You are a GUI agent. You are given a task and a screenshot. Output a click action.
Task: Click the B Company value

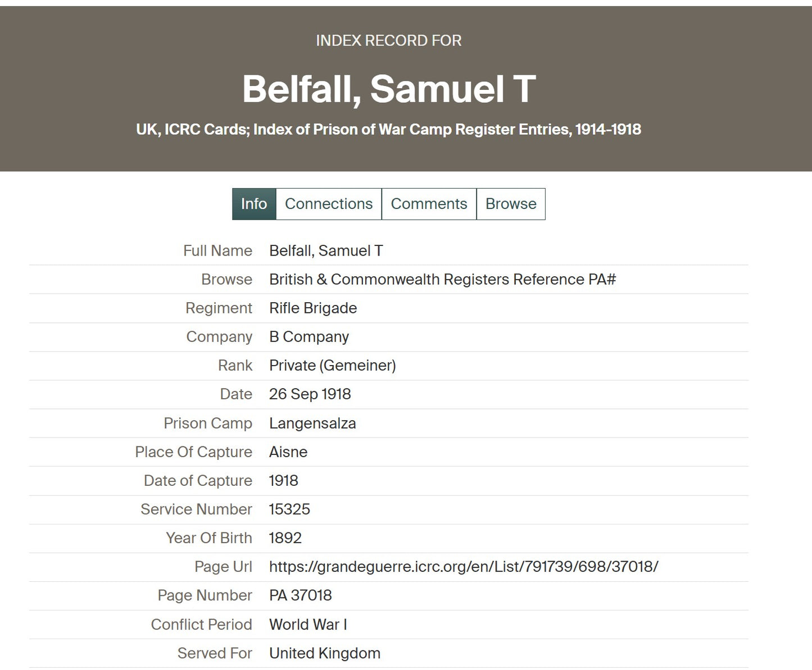click(309, 337)
